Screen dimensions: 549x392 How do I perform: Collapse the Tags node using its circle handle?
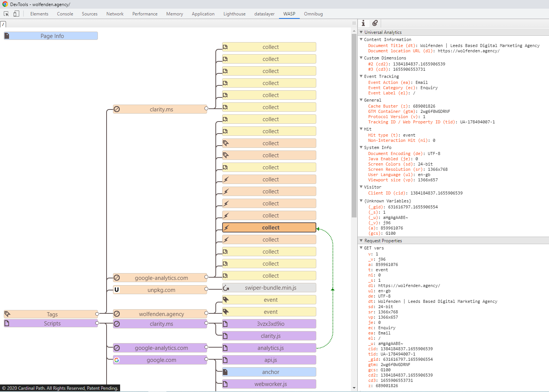pyautogui.click(x=97, y=314)
